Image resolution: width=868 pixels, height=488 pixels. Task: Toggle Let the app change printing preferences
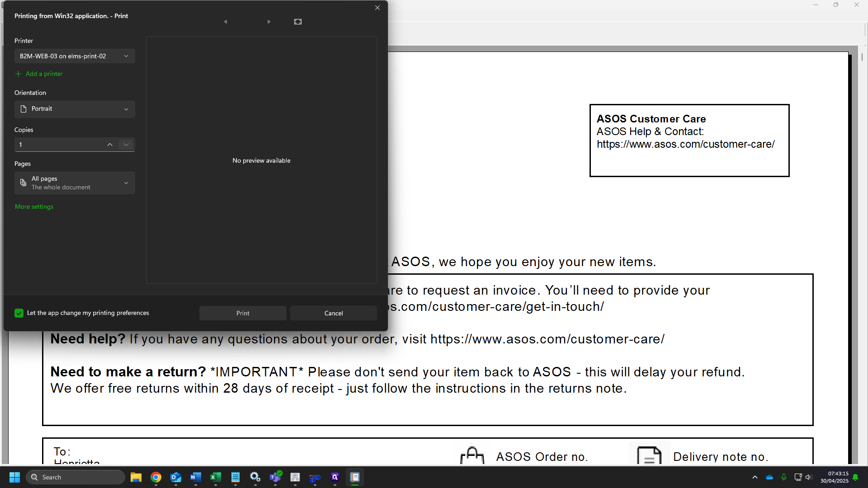click(19, 313)
